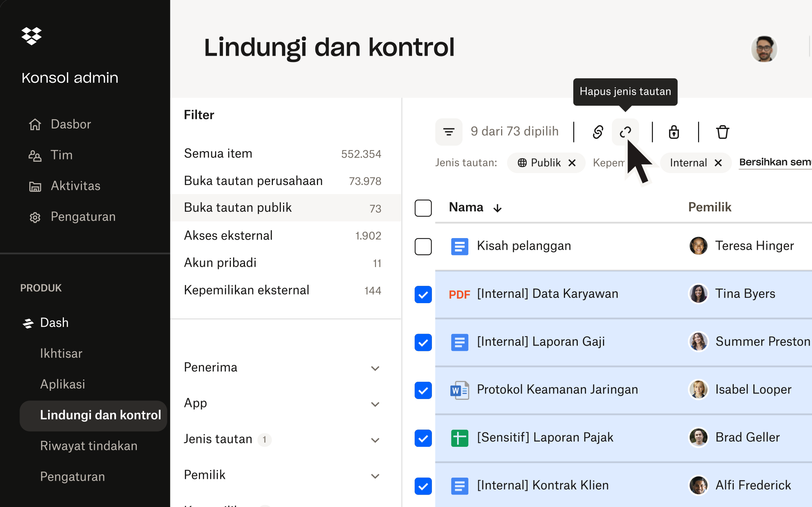Click the Aktivitas folder icon
Image resolution: width=812 pixels, height=507 pixels.
tap(35, 186)
